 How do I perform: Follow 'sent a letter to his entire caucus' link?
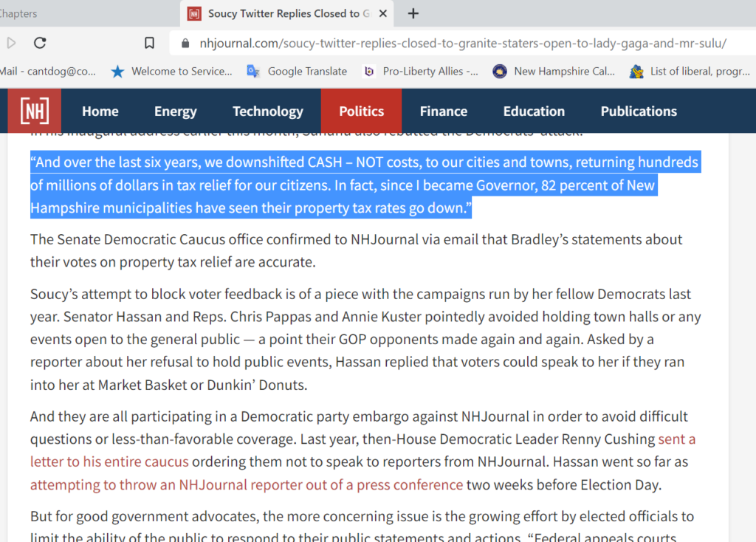pos(109,462)
